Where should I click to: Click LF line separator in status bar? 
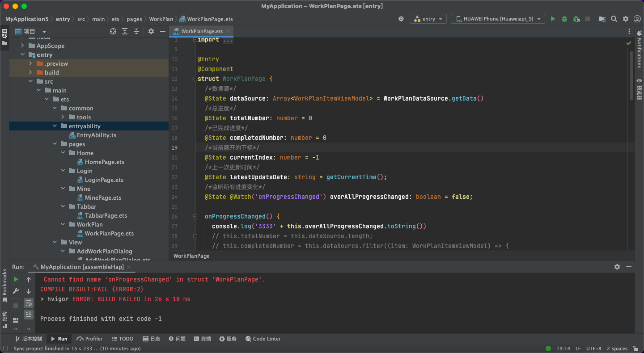[x=578, y=349]
